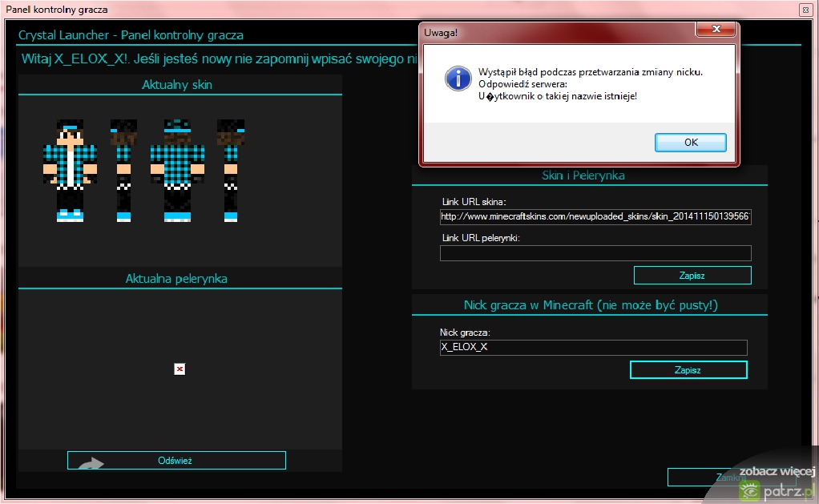Focus the Link URL skina field
The image size is (819, 504).
[595, 217]
